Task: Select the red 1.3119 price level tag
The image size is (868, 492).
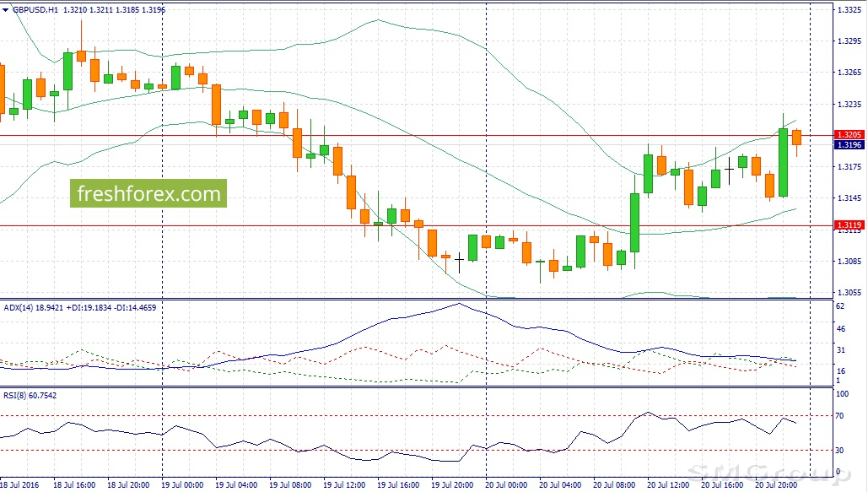Action: click(847, 225)
